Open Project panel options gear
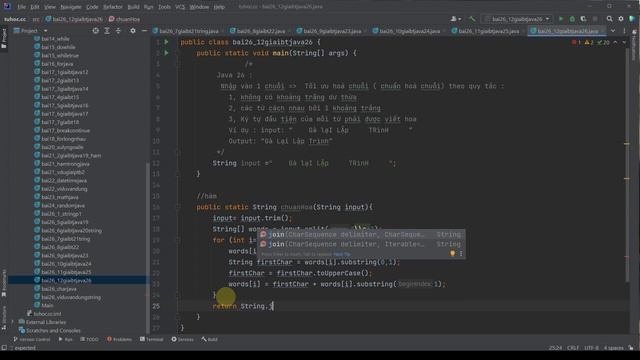This screenshot has height=360, width=640. [133, 31]
